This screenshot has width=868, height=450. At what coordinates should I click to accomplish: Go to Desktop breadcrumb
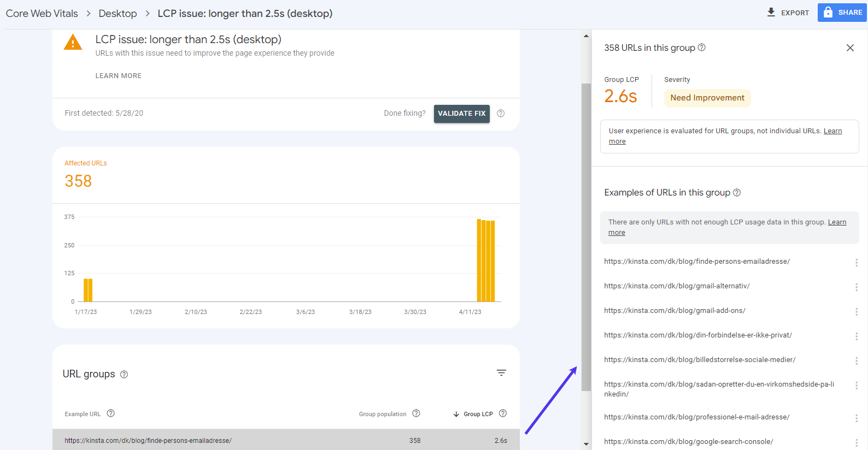pyautogui.click(x=118, y=14)
